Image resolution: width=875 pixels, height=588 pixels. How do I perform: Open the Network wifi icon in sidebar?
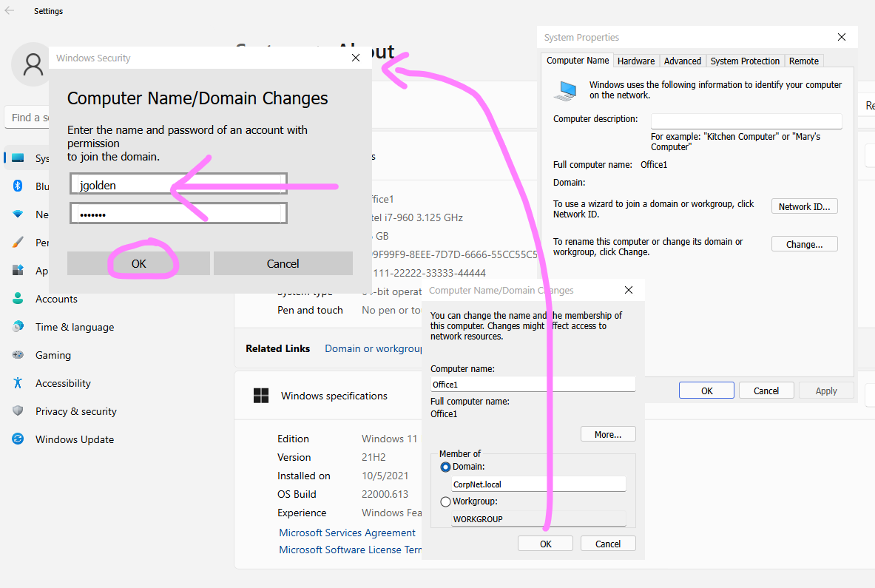click(18, 214)
